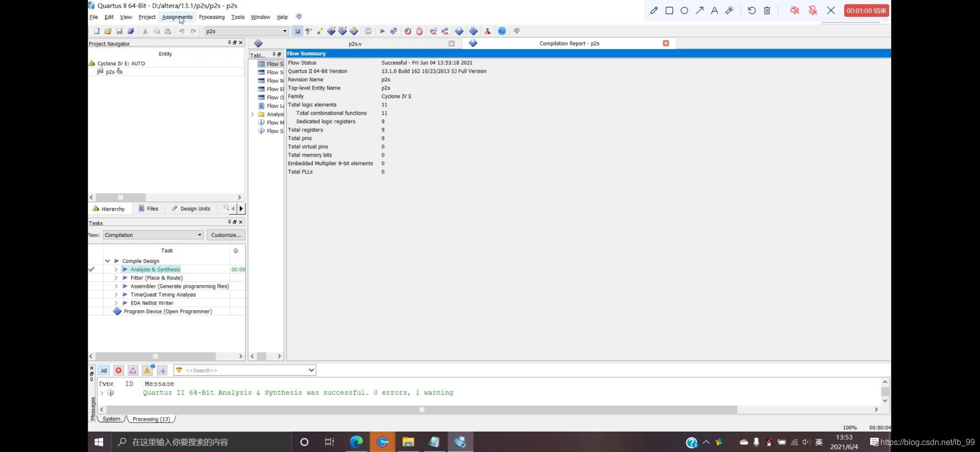Toggle the muted microphone icon in recorder bar
The image size is (980, 452).
[813, 10]
